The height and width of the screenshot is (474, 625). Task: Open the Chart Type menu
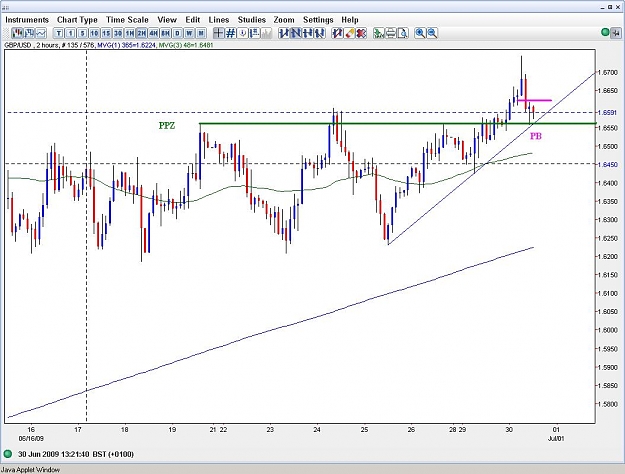coord(77,20)
